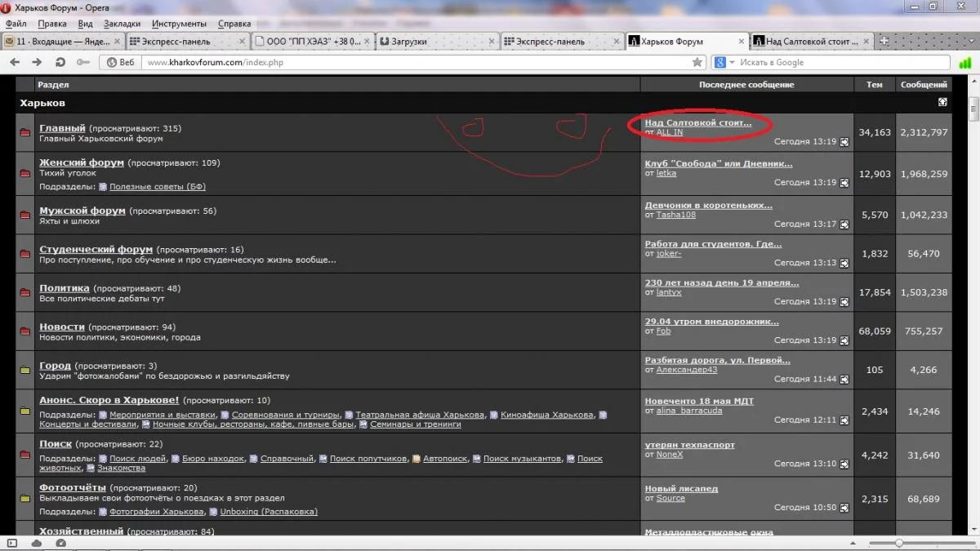
Task: Toggle the panels button in status bar
Action: click(x=11, y=543)
